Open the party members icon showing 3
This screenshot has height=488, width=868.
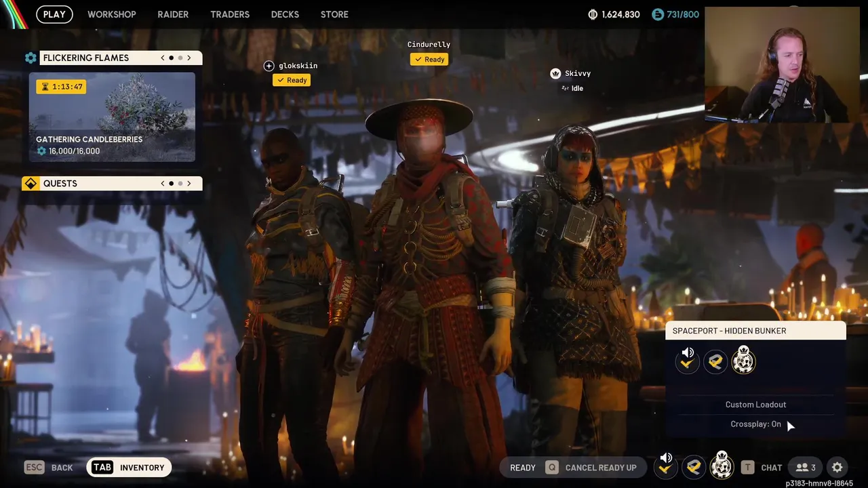pyautogui.click(x=806, y=468)
